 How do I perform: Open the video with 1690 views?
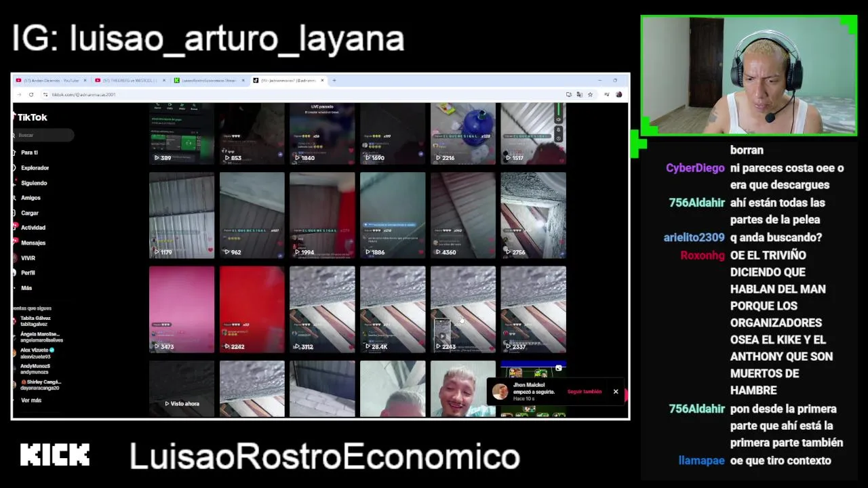tap(393, 134)
